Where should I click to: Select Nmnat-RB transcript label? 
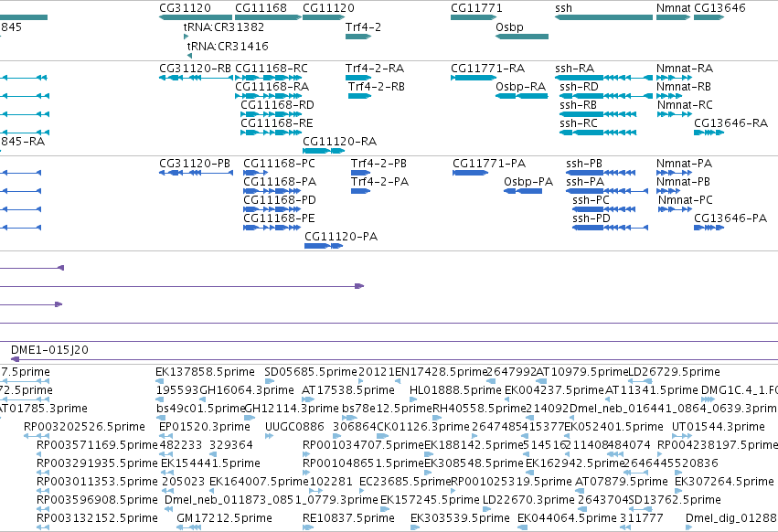[x=684, y=86]
